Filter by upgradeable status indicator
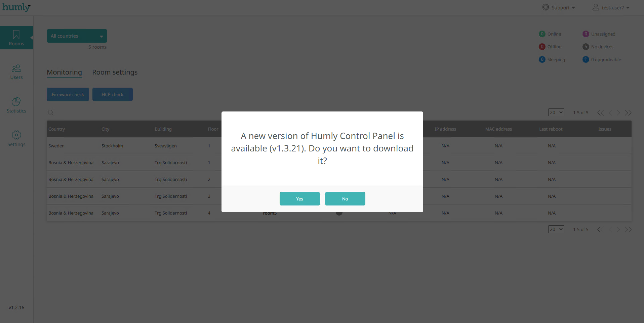The width and height of the screenshot is (644, 323). click(602, 59)
